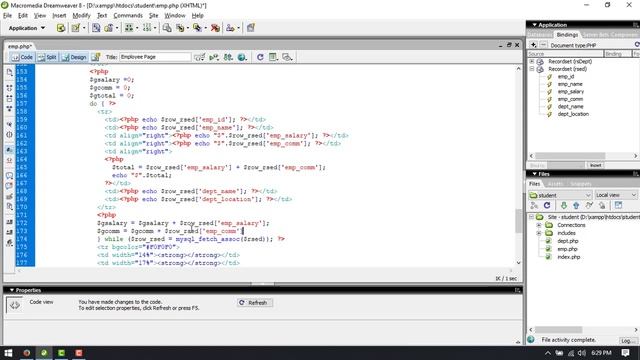This screenshot has width=640, height=360.
Task: Open the notification center in taskbar
Action: [x=625, y=353]
